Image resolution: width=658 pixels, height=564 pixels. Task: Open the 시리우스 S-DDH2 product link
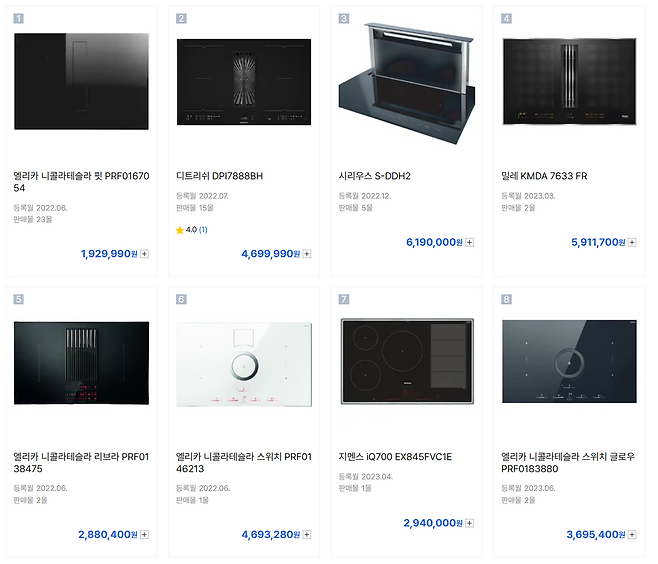point(375,176)
